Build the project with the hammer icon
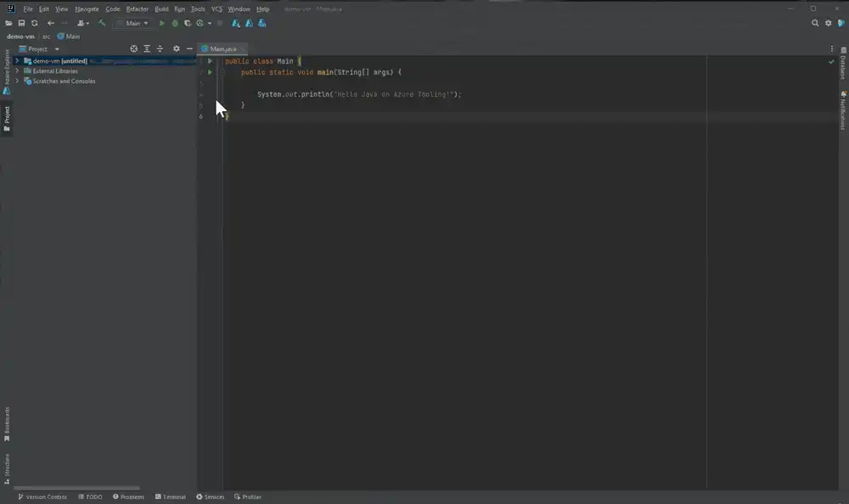The height and width of the screenshot is (504, 849). (102, 23)
